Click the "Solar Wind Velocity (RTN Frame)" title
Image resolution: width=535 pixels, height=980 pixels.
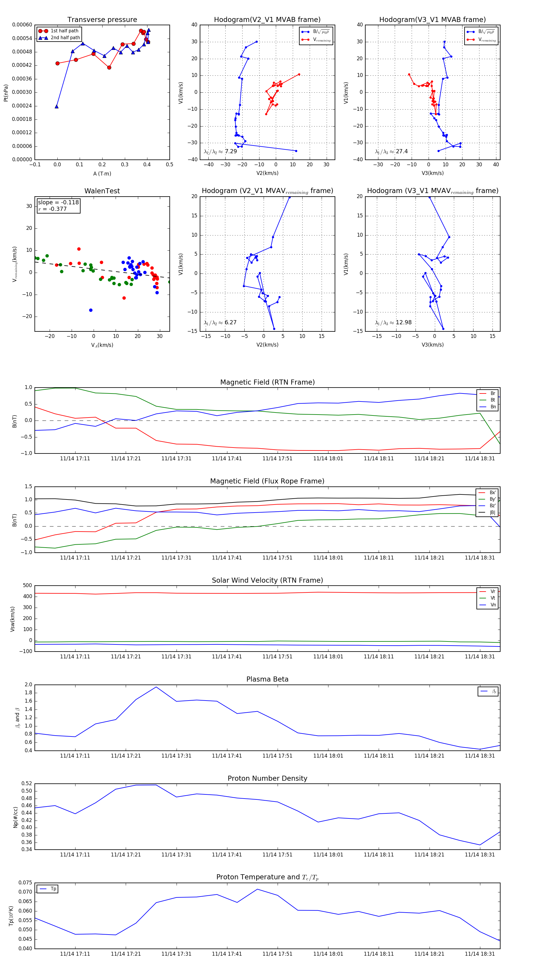pyautogui.click(x=267, y=581)
